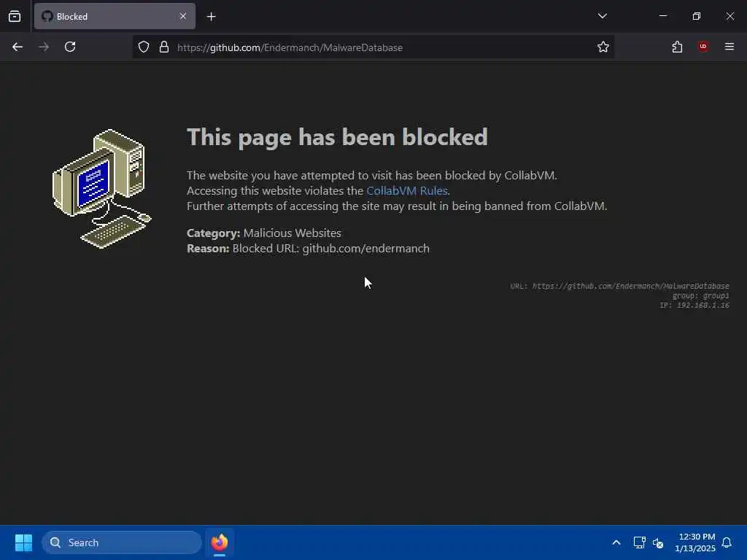
Task: View site security via padlock icon
Action: [x=164, y=47]
